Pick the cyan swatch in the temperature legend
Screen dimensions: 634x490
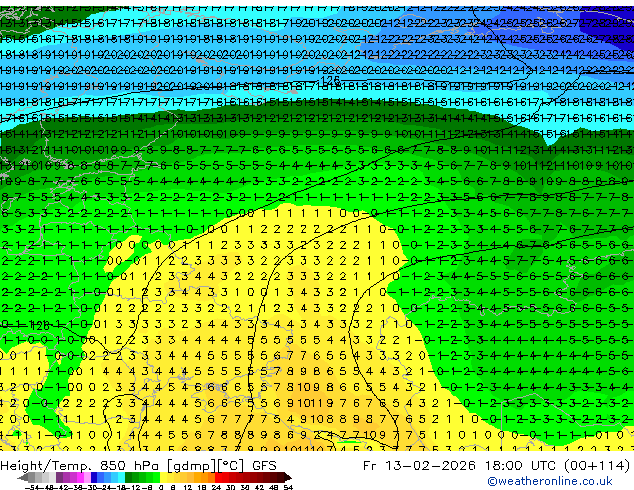coord(121,477)
